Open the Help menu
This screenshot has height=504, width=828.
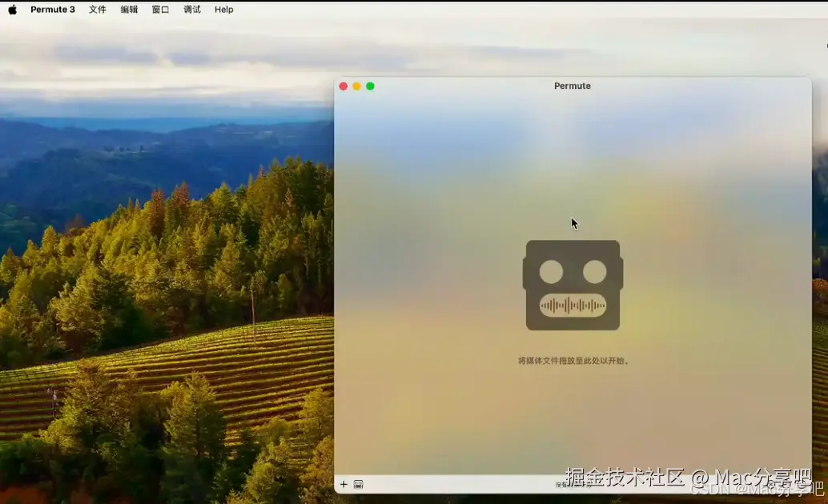224,10
